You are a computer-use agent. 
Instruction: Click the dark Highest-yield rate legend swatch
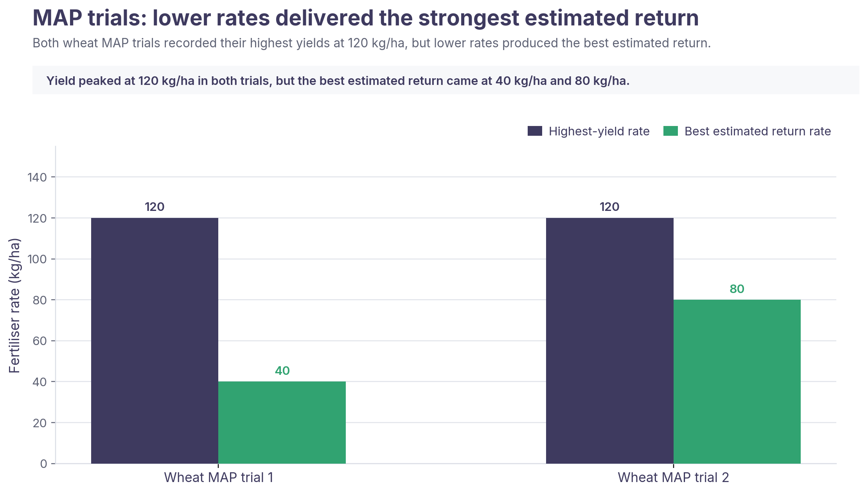[535, 131]
